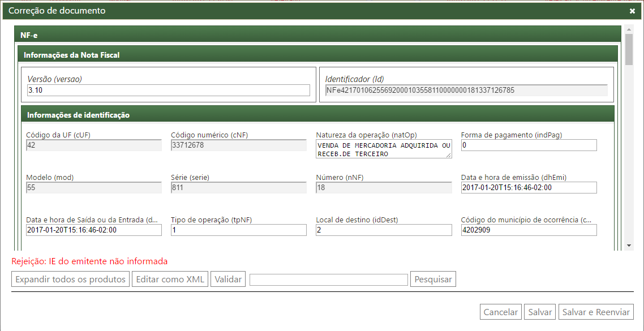Viewport: 644px width, 331px height.
Task: Click Salvar e Reenviar button
Action: [596, 312]
